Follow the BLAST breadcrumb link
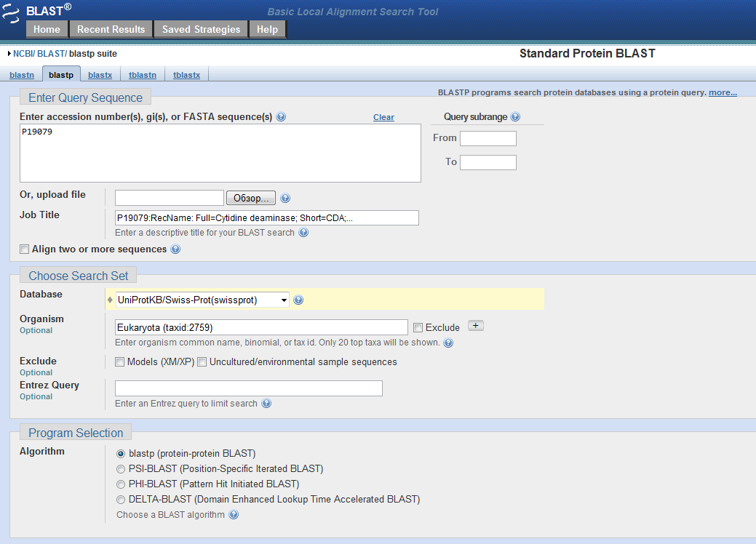 51,54
